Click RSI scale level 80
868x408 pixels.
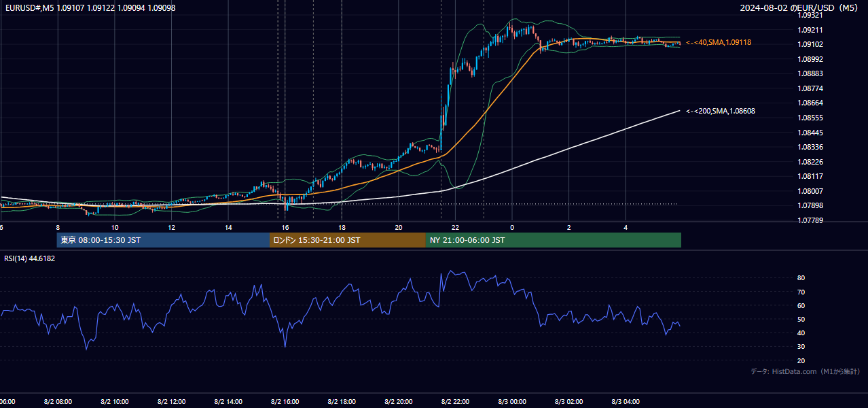click(801, 278)
